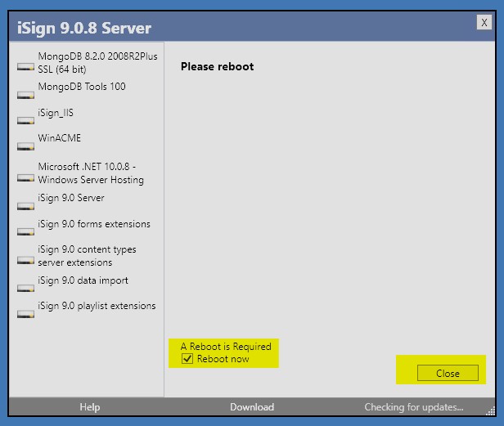Uncheck the Reboot now checkbox
Viewport: 504px width, 426px height.
(187, 358)
